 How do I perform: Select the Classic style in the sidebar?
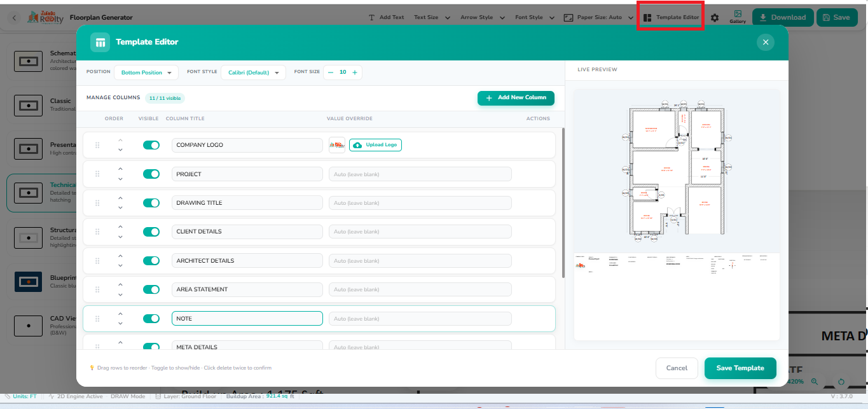42,104
